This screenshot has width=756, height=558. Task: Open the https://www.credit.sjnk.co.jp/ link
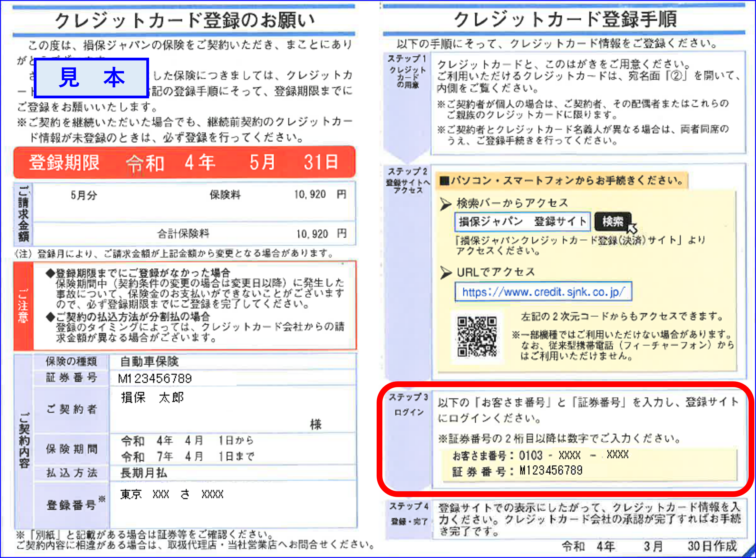pyautogui.click(x=543, y=292)
